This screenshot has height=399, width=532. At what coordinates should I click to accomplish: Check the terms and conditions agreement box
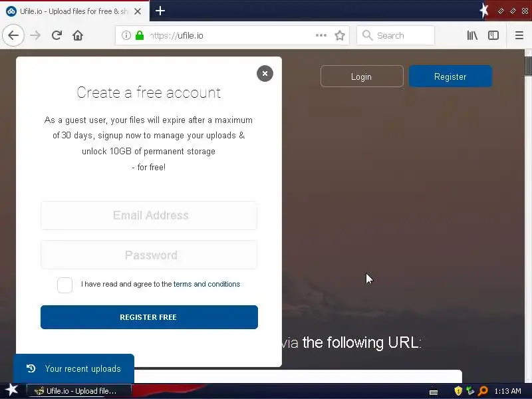tap(65, 285)
